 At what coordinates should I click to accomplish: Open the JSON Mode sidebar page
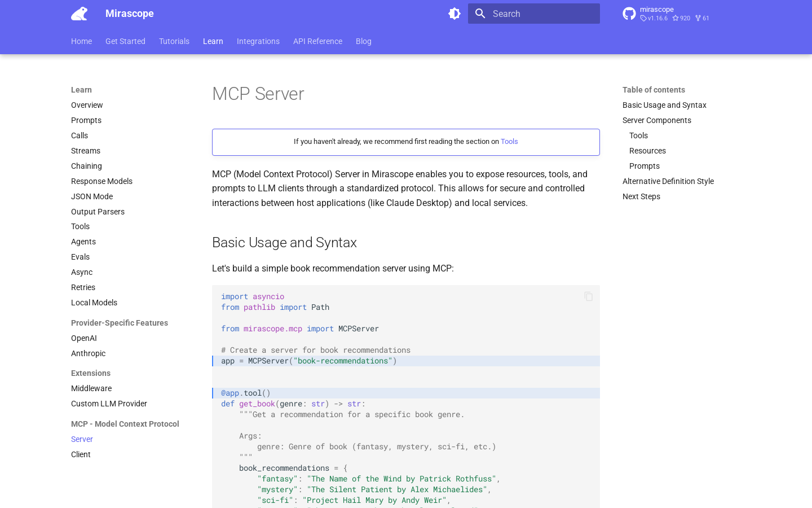[x=92, y=196]
